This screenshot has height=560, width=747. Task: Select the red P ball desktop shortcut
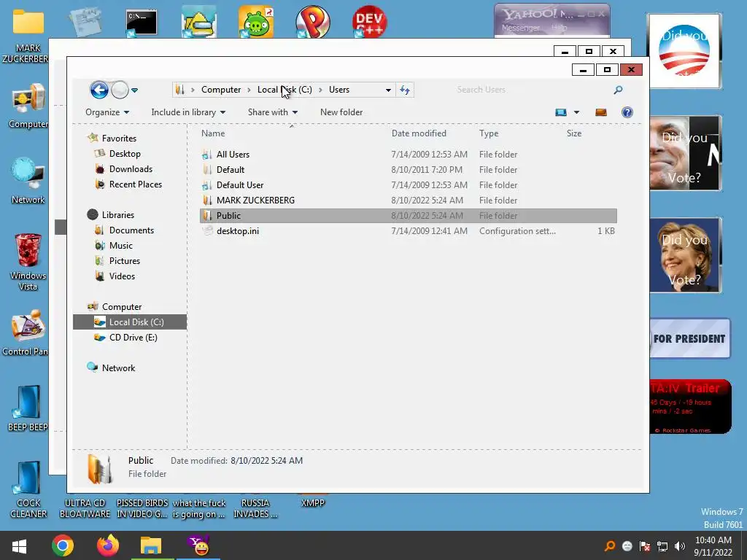pyautogui.click(x=312, y=22)
